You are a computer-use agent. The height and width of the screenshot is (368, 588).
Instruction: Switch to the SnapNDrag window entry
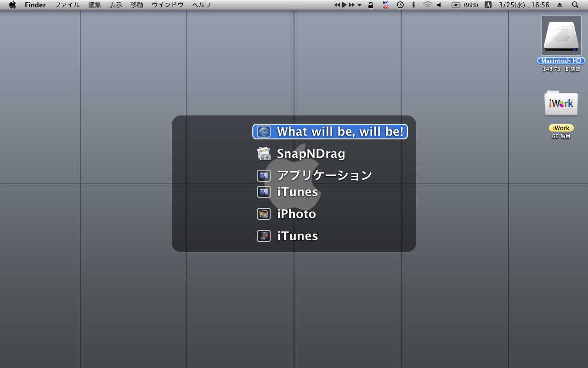(301, 154)
